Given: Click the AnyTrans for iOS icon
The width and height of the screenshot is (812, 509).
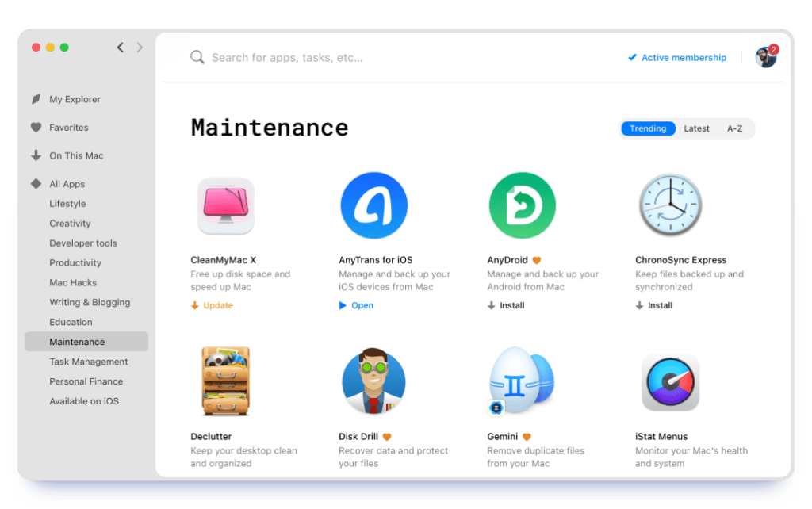Looking at the screenshot, I should pos(373,206).
